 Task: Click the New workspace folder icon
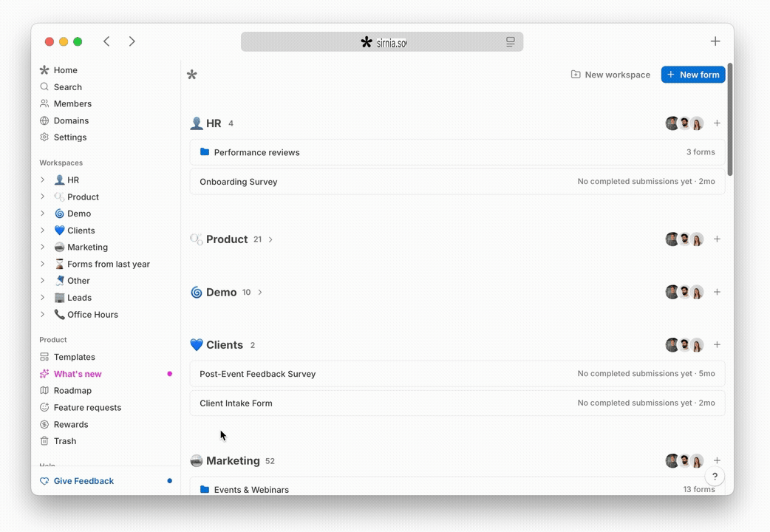[x=576, y=75]
